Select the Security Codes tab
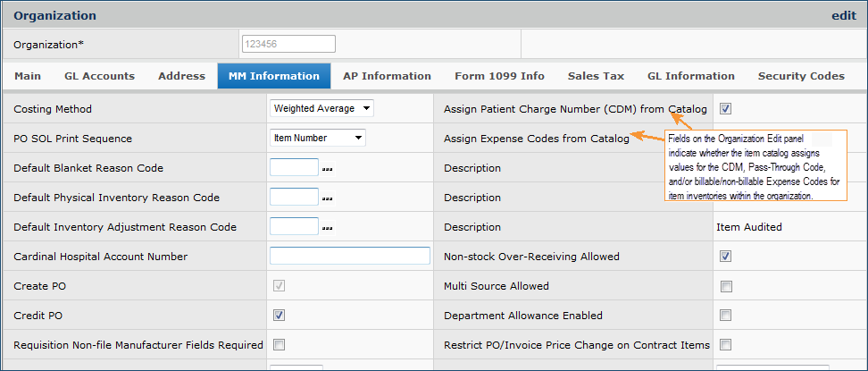This screenshot has width=868, height=371. 801,76
